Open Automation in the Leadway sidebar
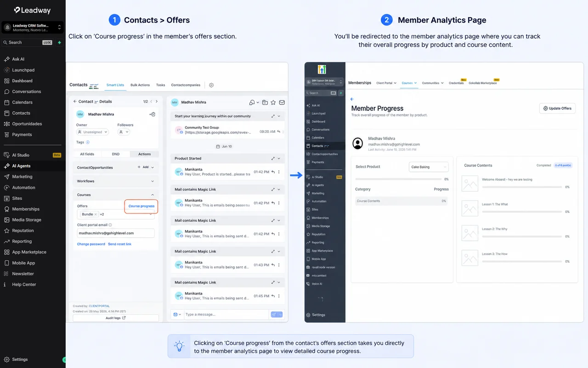 pos(23,188)
